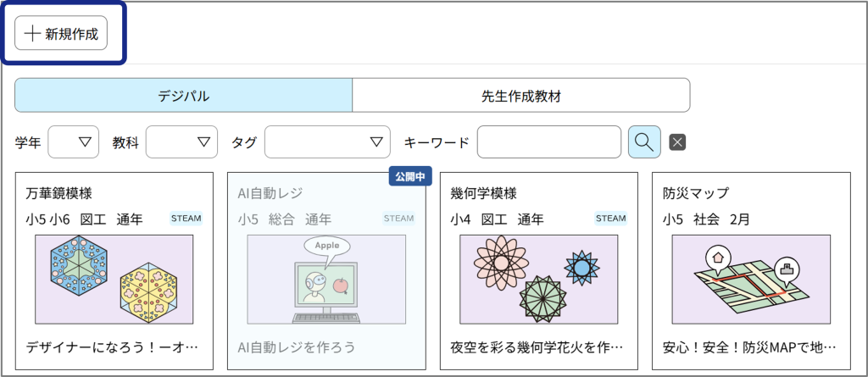Open the 学年 grade dropdown
Viewport: 868px width, 377px height.
point(74,142)
